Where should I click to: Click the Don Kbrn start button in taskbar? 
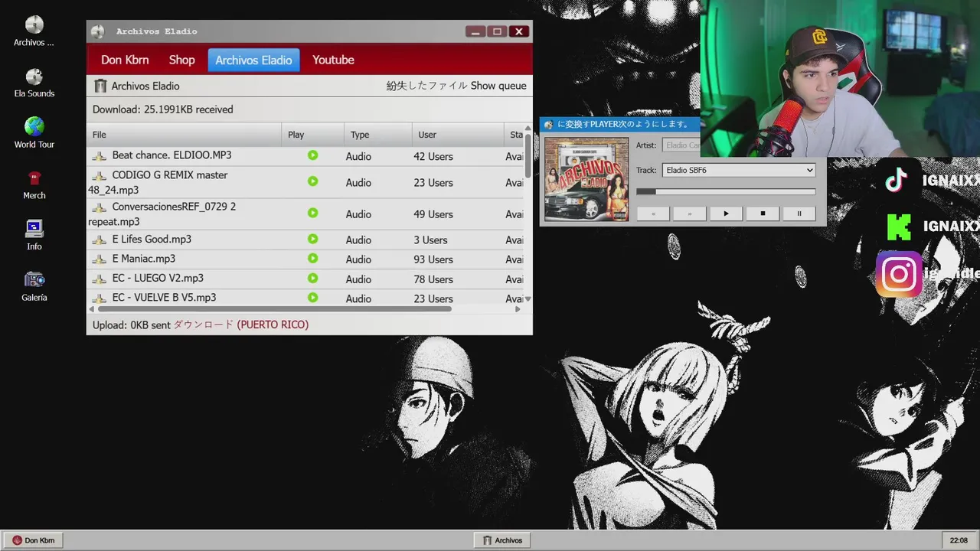(34, 540)
